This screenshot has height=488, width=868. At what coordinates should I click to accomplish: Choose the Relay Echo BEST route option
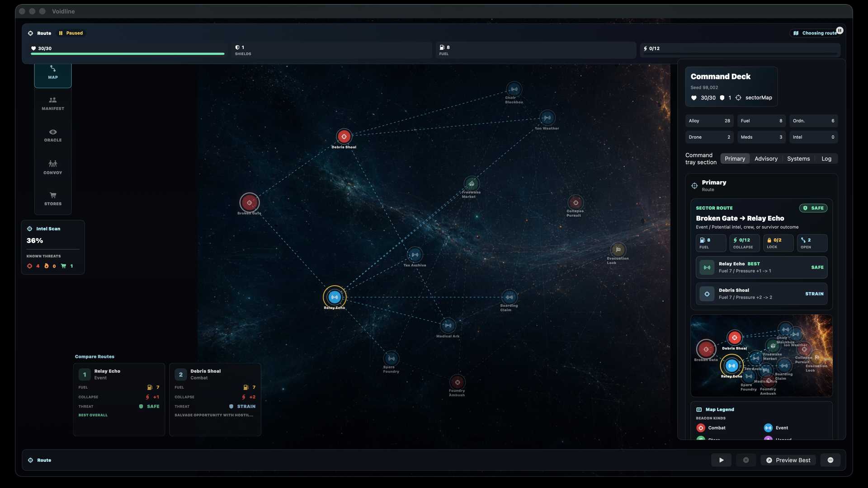[761, 267]
